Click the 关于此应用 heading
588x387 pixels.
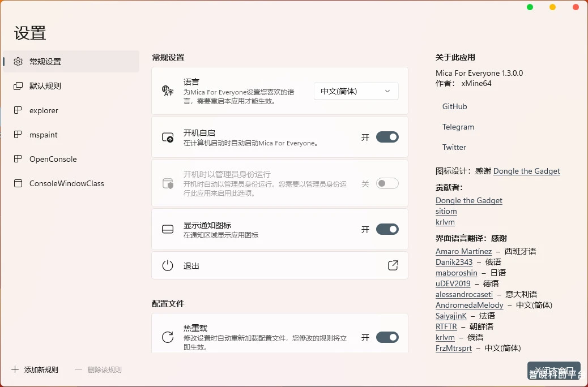pos(455,57)
